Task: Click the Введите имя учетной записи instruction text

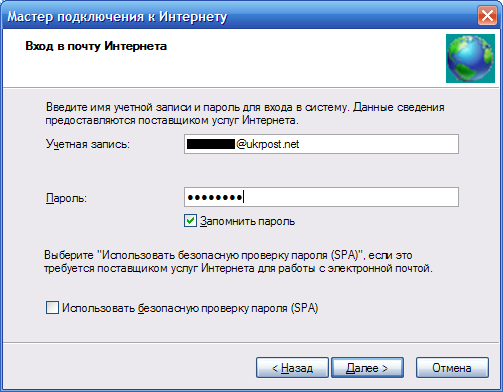Action: coord(245,114)
